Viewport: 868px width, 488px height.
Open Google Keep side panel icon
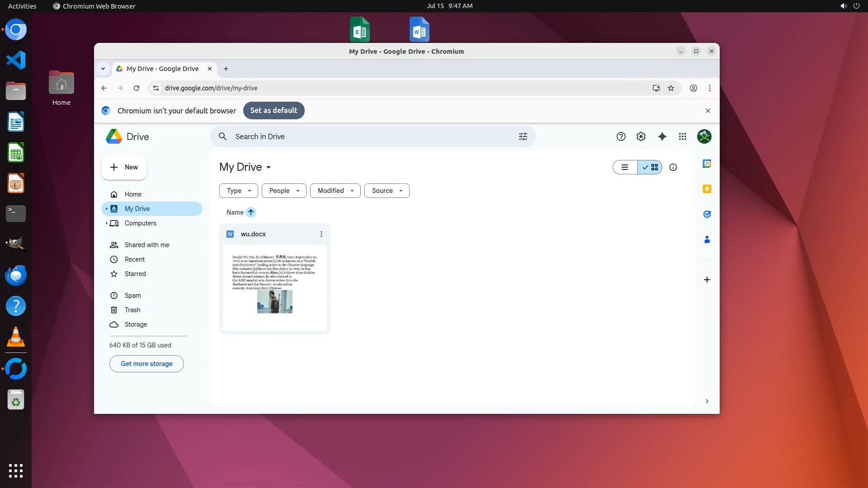707,189
